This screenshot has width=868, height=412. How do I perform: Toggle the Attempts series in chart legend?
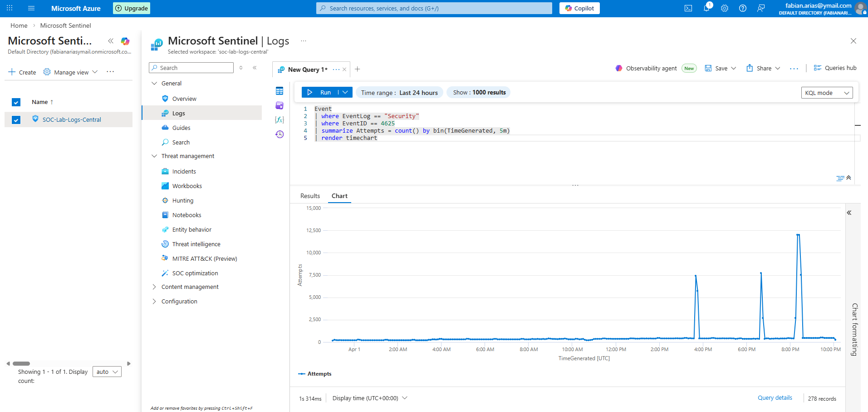(x=315, y=374)
